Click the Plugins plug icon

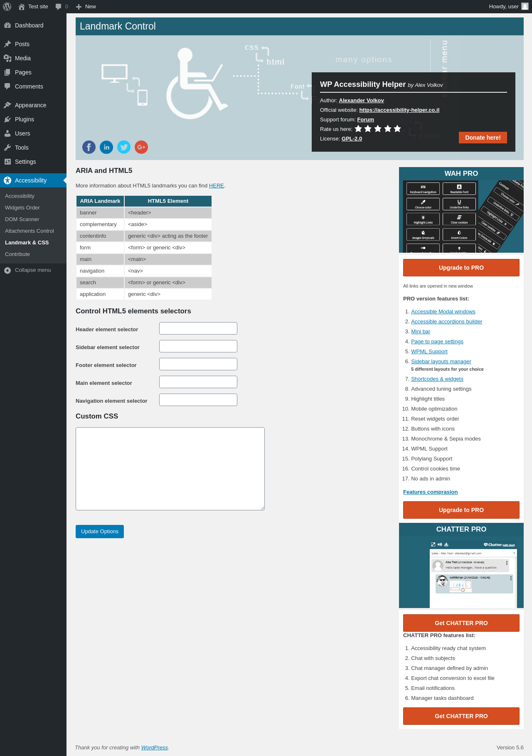[x=7, y=119]
